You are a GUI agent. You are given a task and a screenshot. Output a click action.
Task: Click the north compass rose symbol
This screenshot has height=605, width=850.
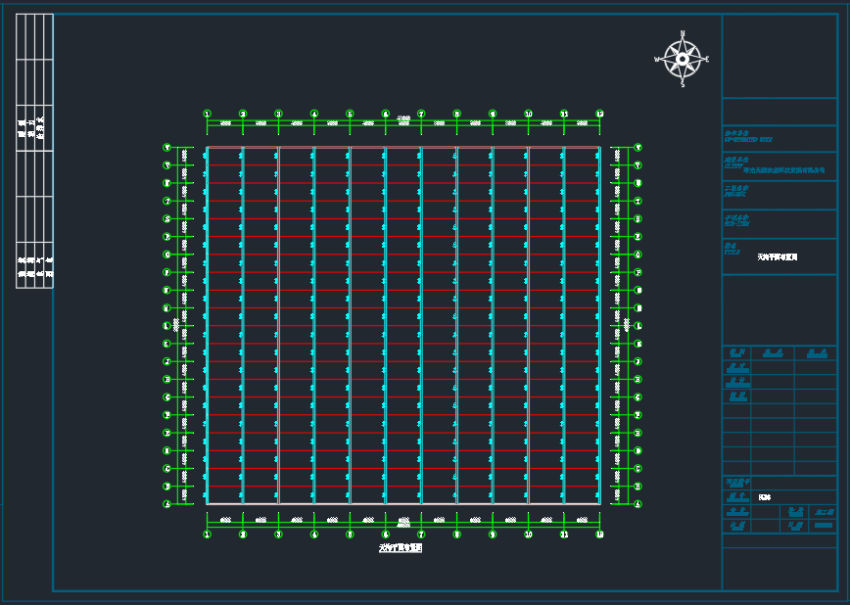(x=682, y=59)
